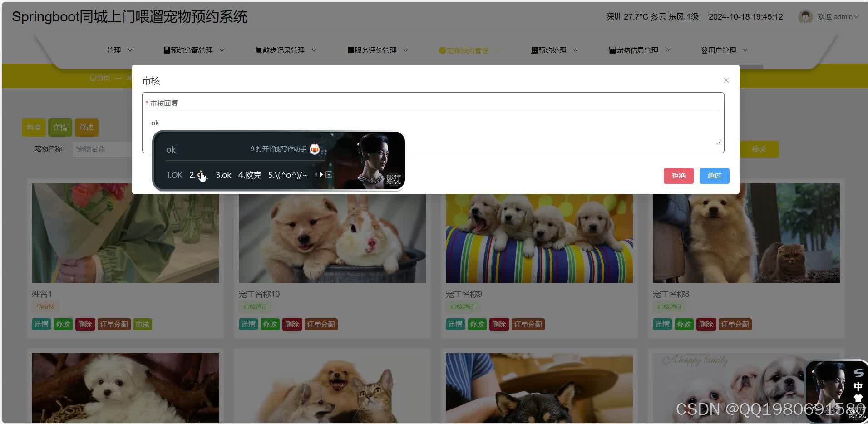Screen dimensions: 868x424
Task: Expand the 管理 dropdown menu
Action: pos(119,50)
